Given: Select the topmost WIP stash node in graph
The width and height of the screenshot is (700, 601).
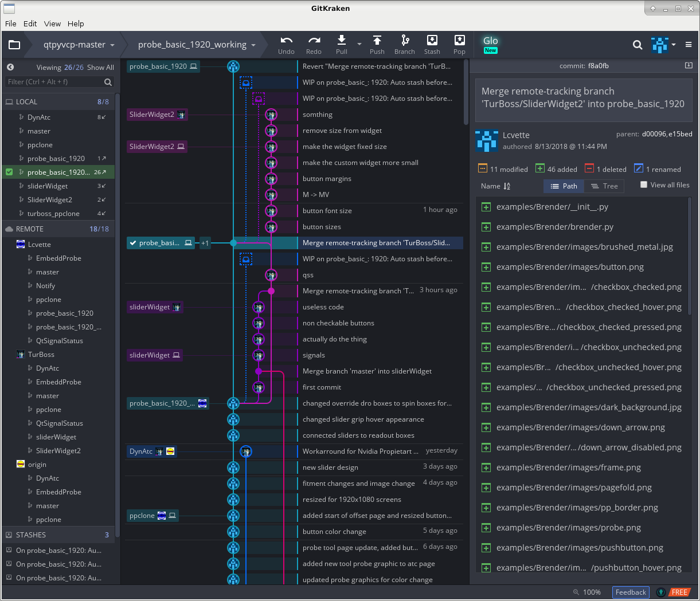Looking at the screenshot, I should (x=246, y=83).
